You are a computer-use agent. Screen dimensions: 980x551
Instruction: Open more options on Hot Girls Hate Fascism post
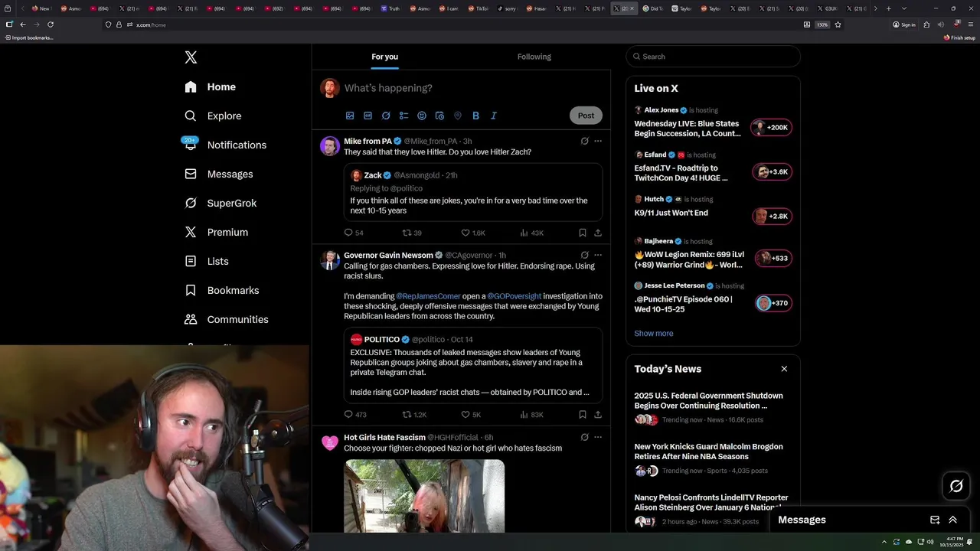point(598,437)
